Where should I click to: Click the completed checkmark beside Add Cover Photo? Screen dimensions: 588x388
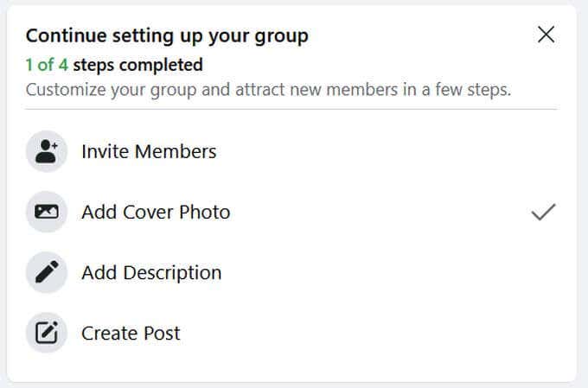pyautogui.click(x=543, y=212)
